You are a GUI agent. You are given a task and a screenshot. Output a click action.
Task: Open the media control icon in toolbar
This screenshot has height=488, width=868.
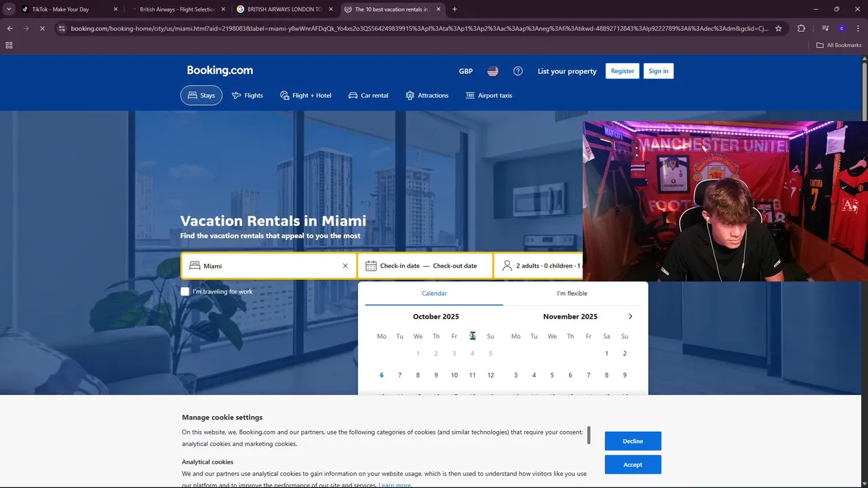click(825, 28)
